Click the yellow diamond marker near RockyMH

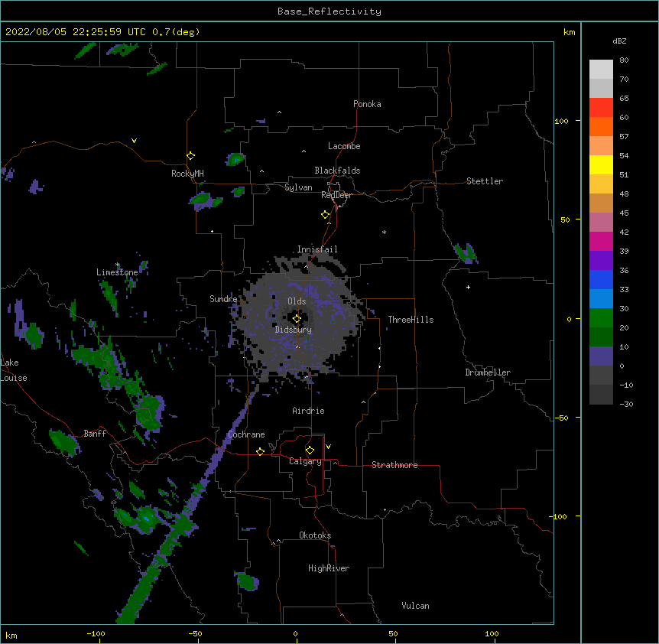click(190, 156)
